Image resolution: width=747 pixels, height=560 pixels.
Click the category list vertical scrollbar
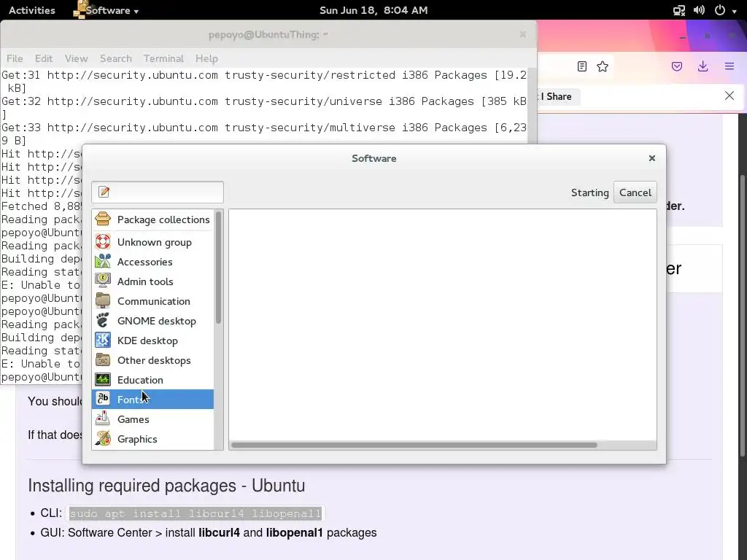tap(218, 268)
